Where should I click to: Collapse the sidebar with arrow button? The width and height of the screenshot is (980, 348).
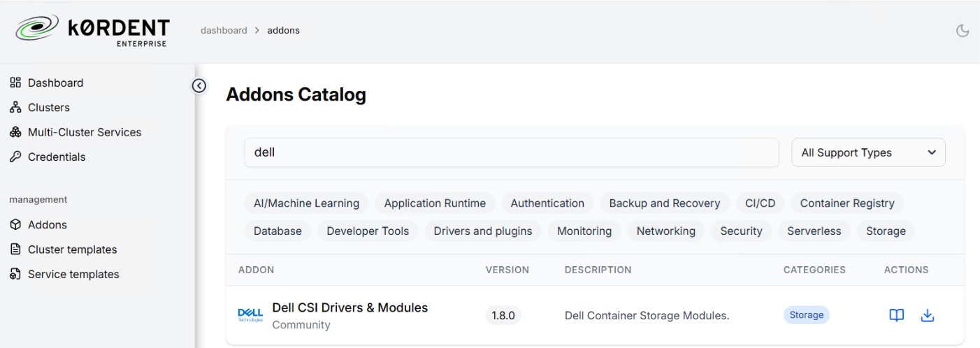click(199, 85)
